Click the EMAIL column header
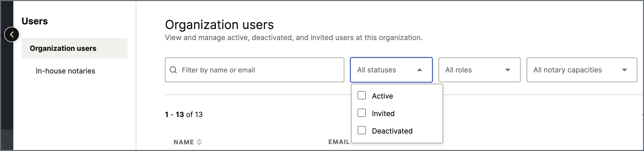The height and width of the screenshot is (151, 644). [x=339, y=142]
